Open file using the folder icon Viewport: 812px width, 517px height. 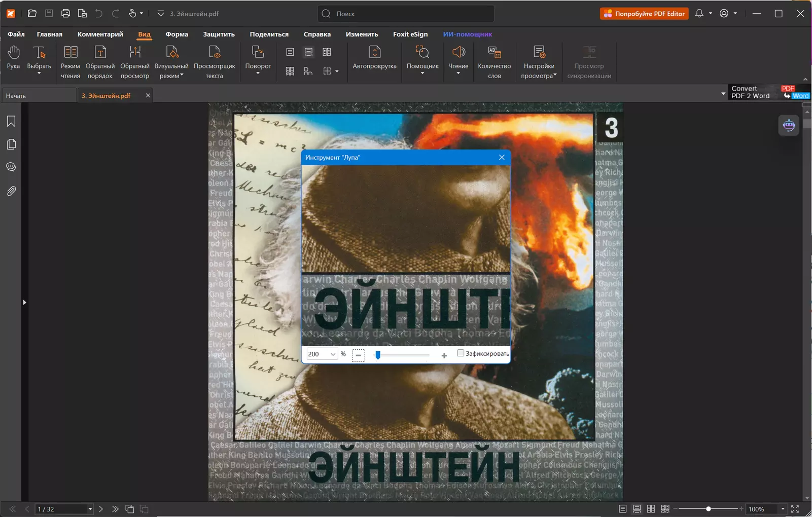[x=32, y=14]
